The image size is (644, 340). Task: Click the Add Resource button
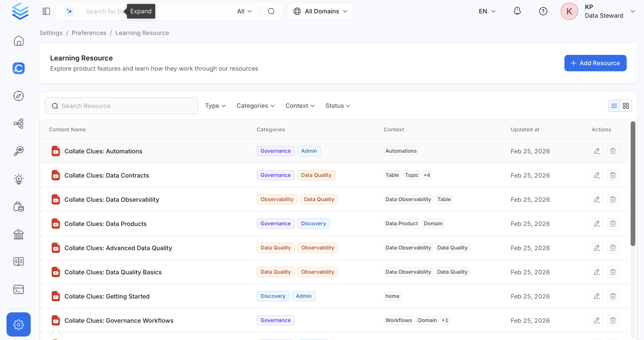595,63
